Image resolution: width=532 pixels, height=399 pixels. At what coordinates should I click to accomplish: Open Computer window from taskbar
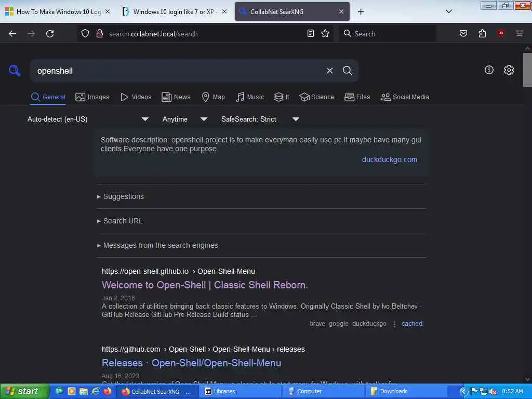click(x=324, y=392)
